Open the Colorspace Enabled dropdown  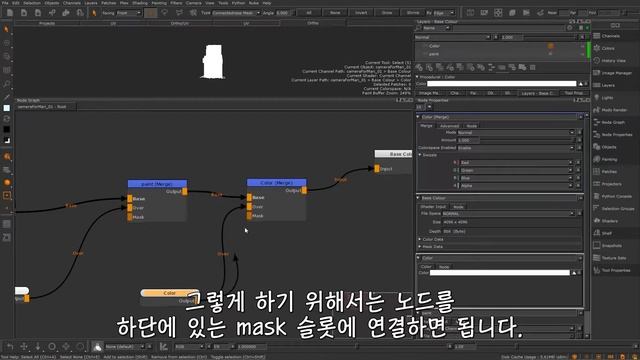[516, 148]
